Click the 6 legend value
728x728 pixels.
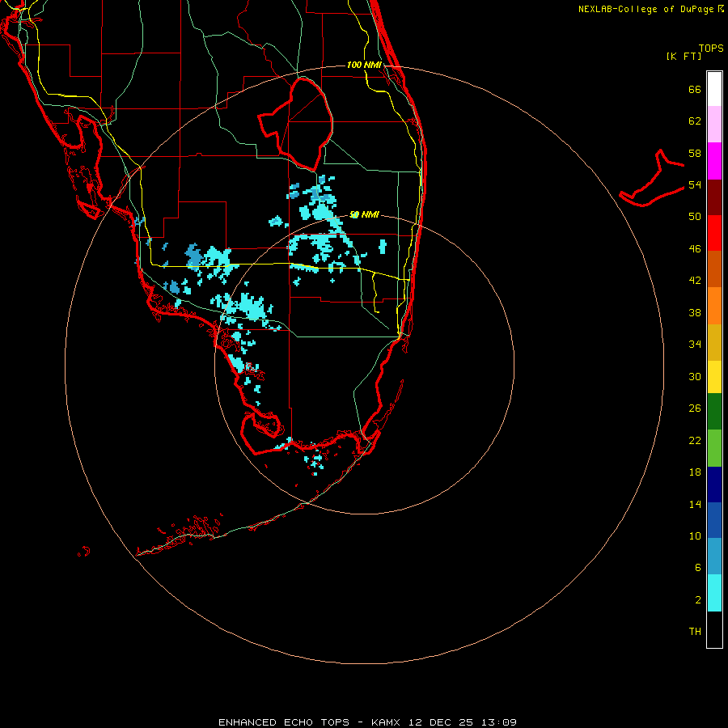(x=698, y=568)
